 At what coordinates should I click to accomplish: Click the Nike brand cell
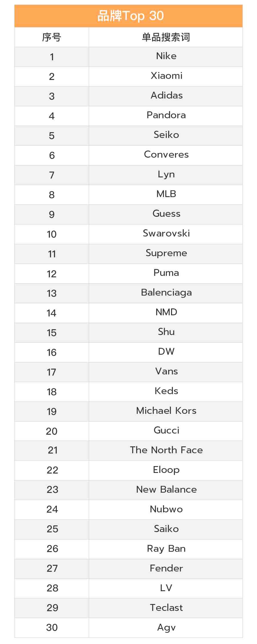(x=166, y=56)
